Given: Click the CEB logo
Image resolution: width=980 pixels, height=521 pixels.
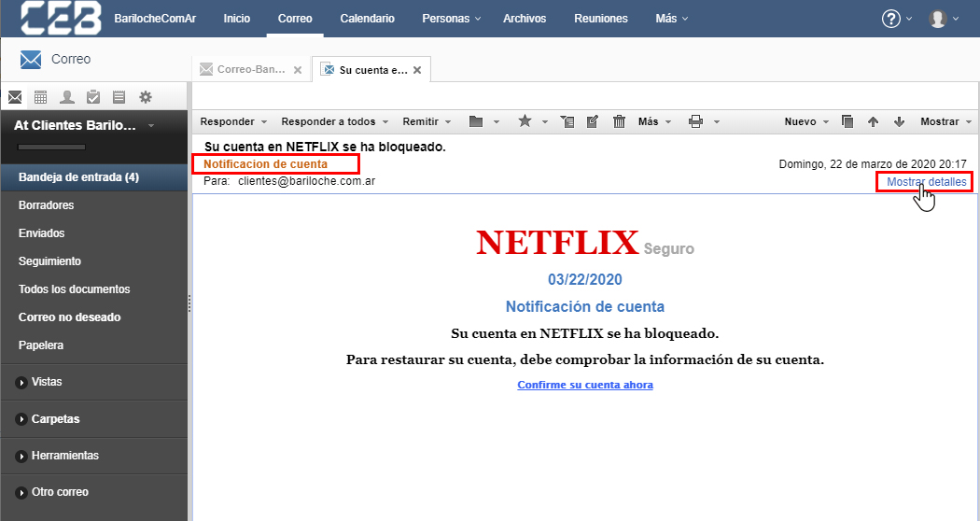Looking at the screenshot, I should click(x=61, y=18).
